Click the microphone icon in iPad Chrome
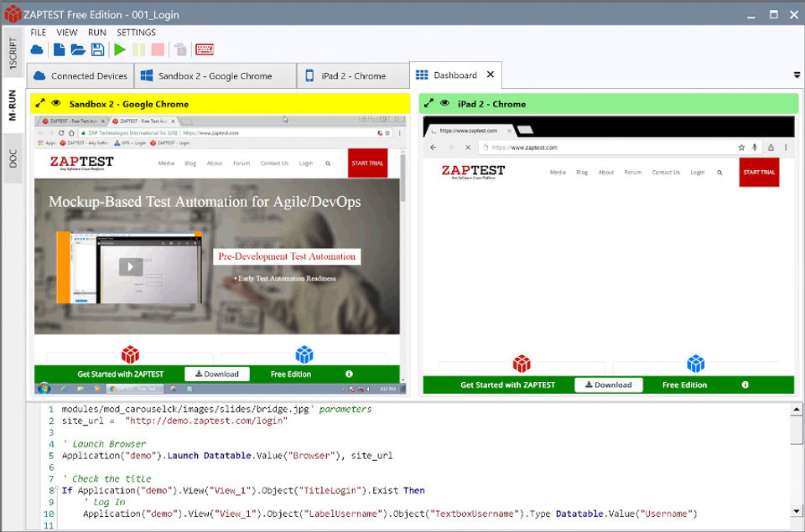Screen dimensions: 805x532 [755, 147]
